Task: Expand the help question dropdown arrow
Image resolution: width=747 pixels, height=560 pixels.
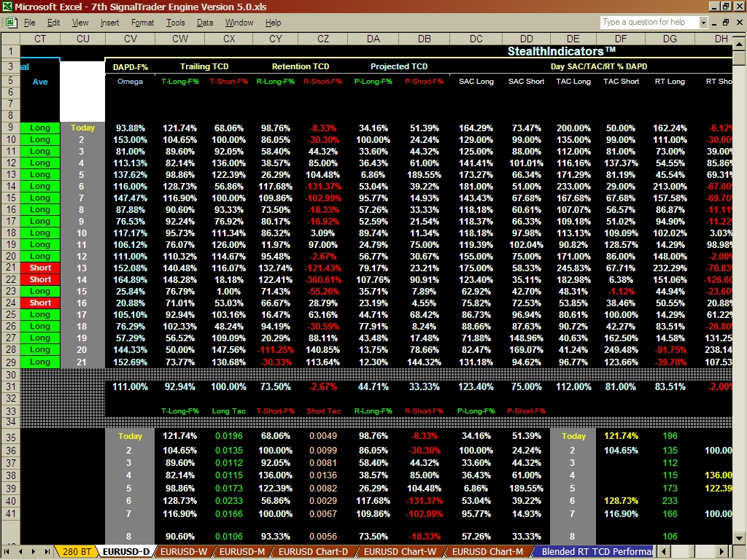Action: 703,23
